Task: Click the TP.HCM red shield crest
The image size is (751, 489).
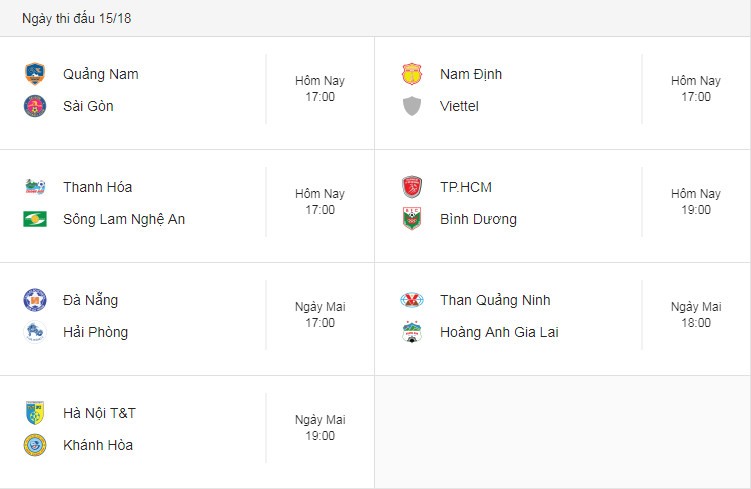Action: pyautogui.click(x=412, y=187)
